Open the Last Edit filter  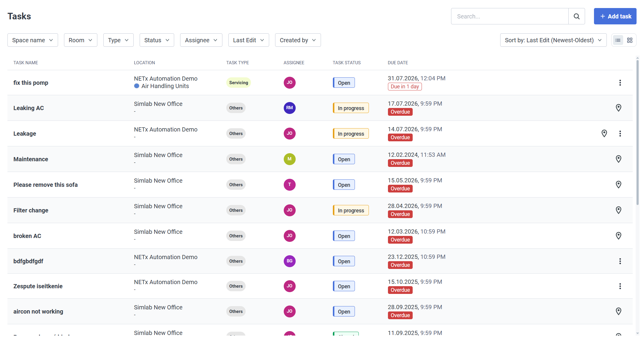(x=249, y=40)
